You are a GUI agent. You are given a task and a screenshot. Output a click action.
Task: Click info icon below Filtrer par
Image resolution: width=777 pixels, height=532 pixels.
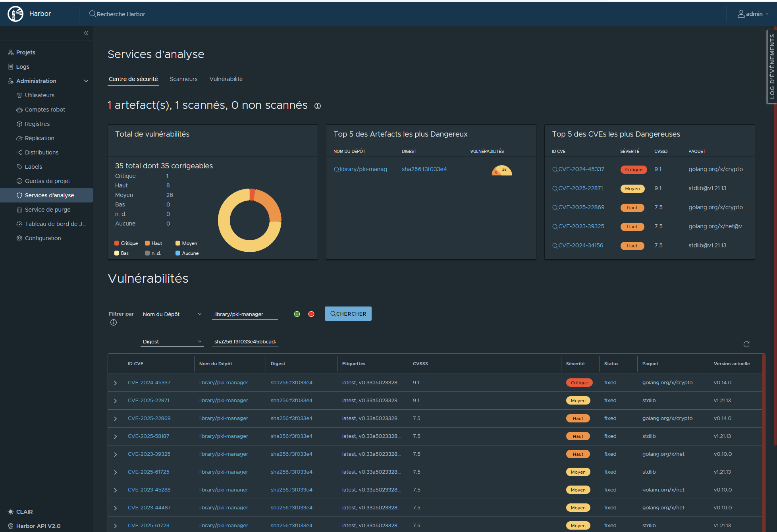click(114, 322)
